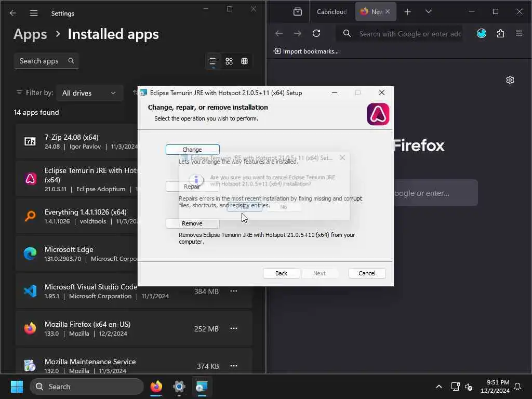The image size is (532, 399).
Task: Open New Tab personalize gear in Firefox
Action: click(x=510, y=80)
